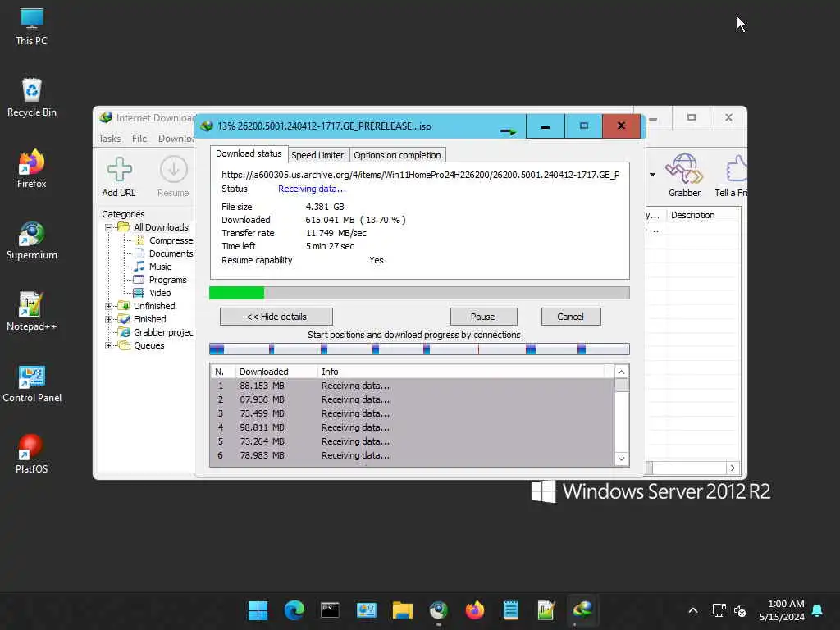Click the Description column header

[703, 216]
